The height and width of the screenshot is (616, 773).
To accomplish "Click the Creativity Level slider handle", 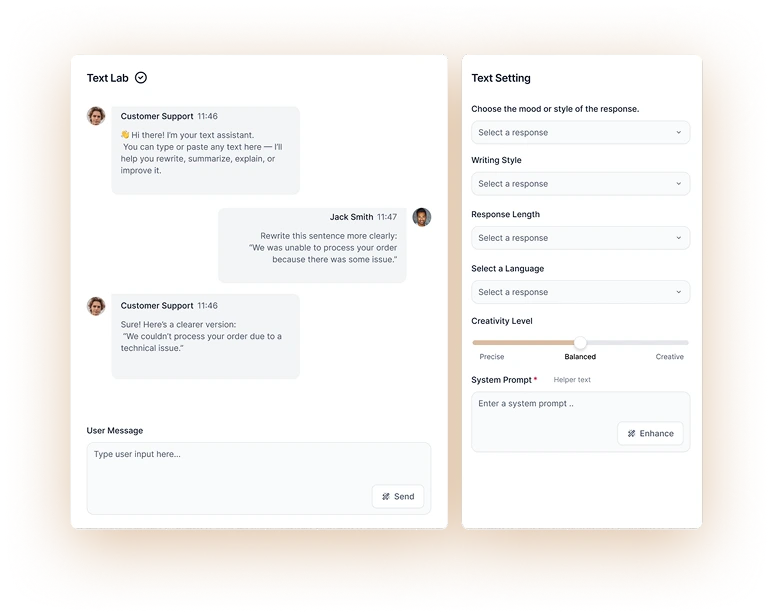I will (x=580, y=342).
